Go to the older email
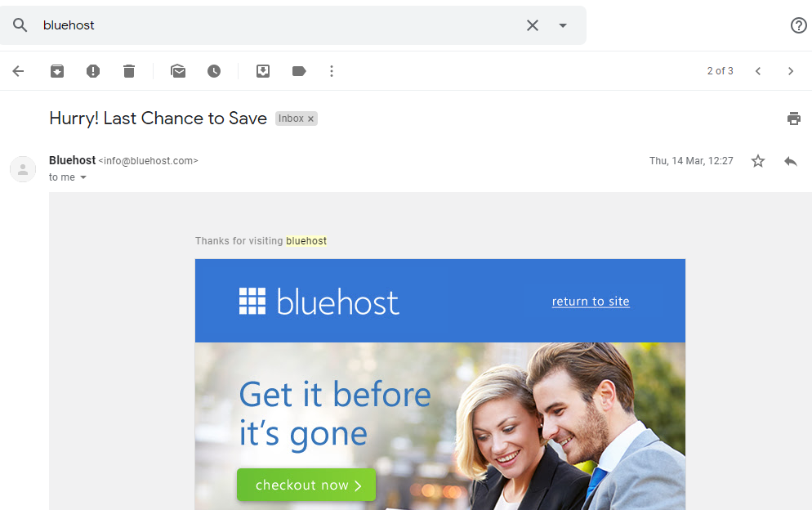This screenshot has width=812, height=510. pyautogui.click(x=791, y=71)
